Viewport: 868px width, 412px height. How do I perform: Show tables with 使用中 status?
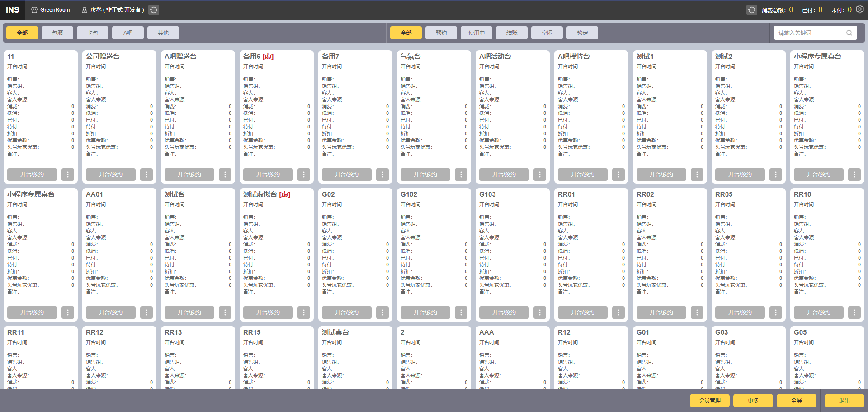[x=476, y=33]
